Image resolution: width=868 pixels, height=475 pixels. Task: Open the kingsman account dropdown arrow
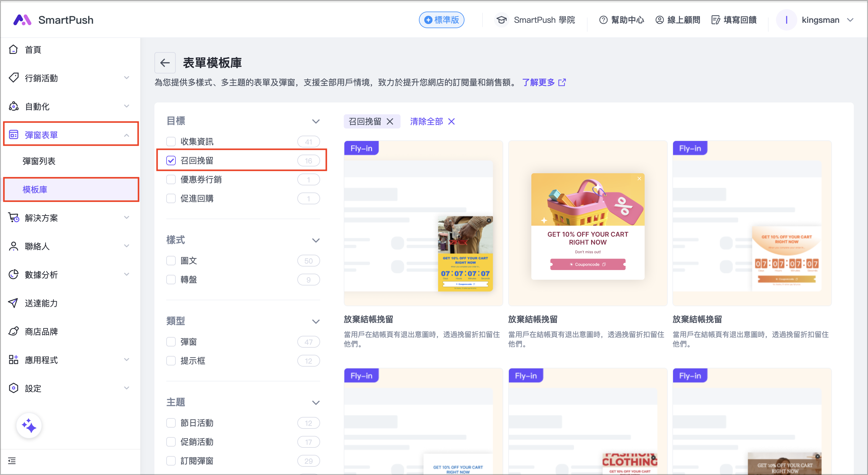851,20
